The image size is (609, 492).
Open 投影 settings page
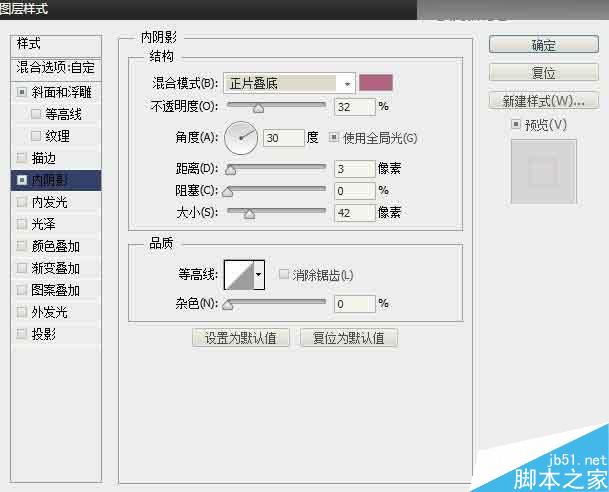(44, 334)
